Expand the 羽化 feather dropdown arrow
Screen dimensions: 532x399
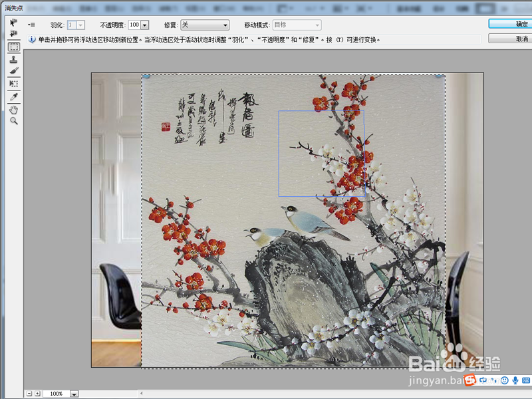point(80,25)
